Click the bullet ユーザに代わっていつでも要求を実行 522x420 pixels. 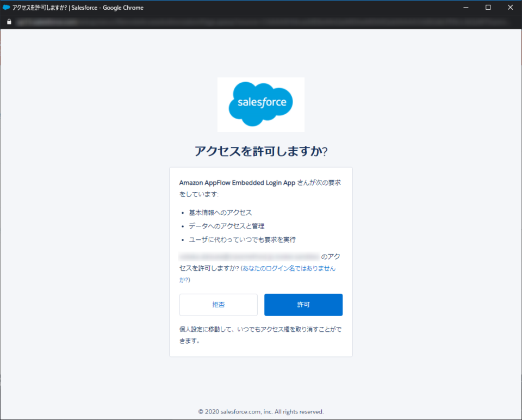pyautogui.click(x=243, y=240)
